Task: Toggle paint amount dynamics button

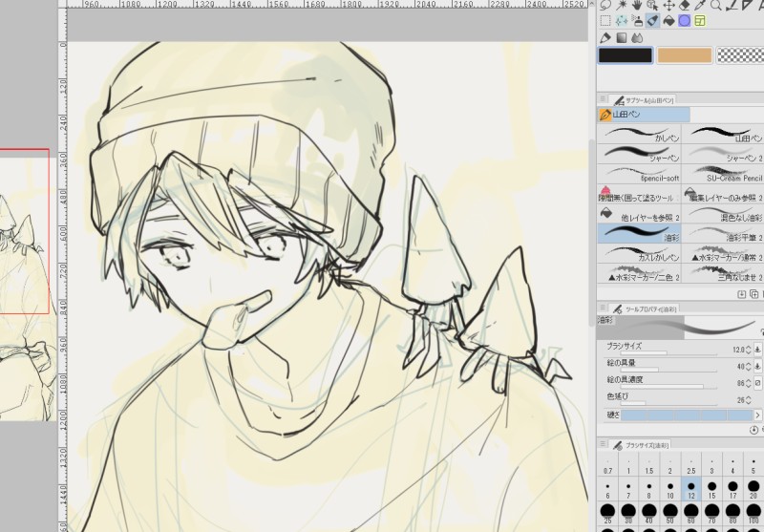Action: coord(756,366)
